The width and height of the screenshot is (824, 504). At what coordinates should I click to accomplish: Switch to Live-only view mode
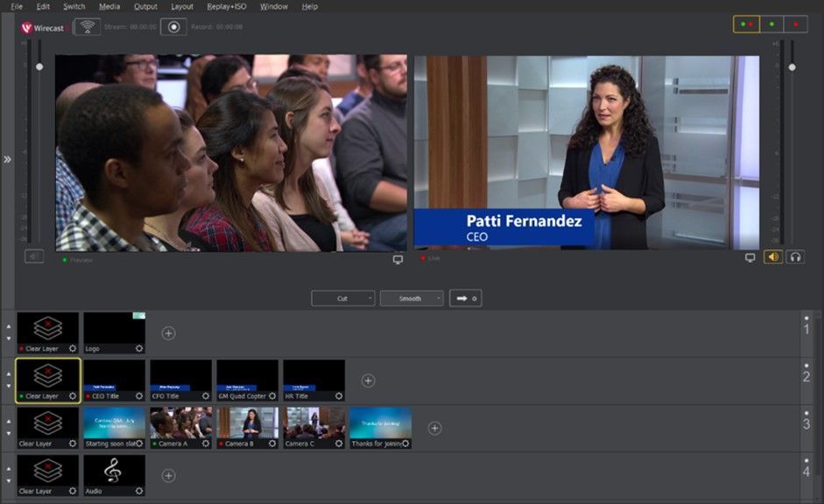coord(794,24)
